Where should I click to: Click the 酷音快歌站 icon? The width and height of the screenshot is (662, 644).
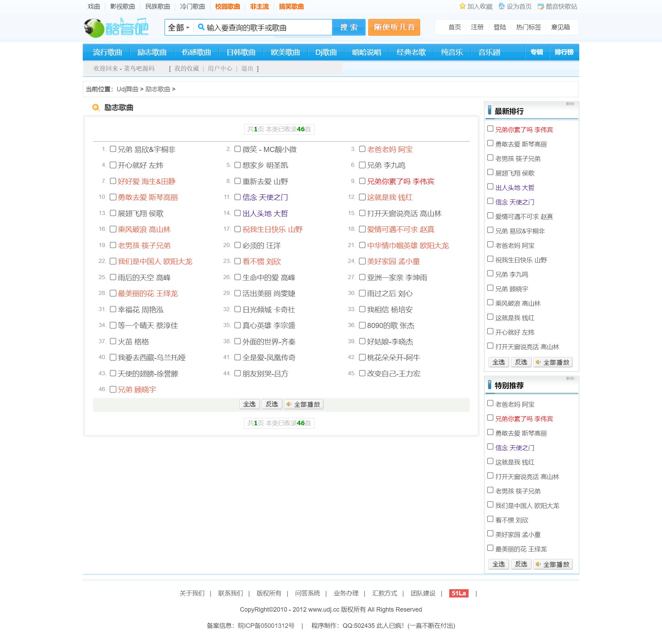pos(541,7)
